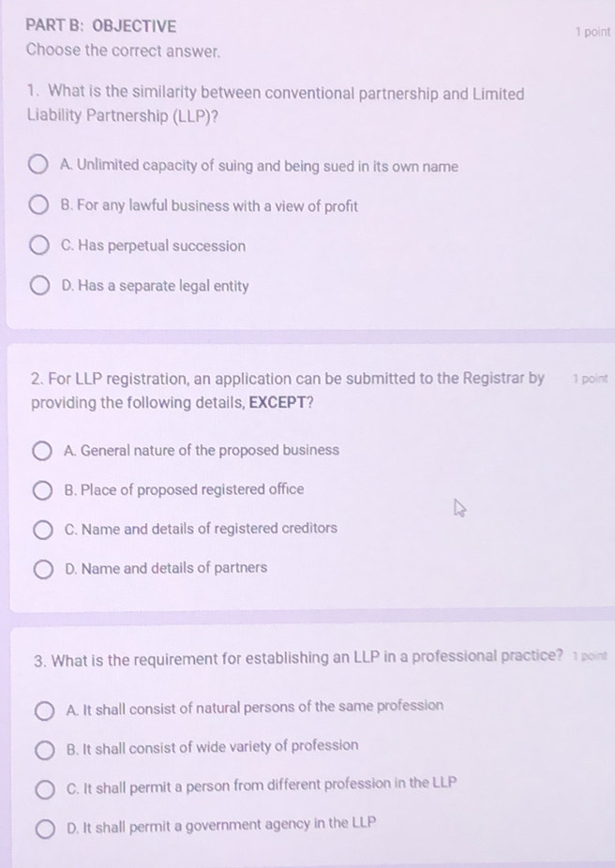Choose "It shall consist of wide variety of profession"

coord(43,748)
